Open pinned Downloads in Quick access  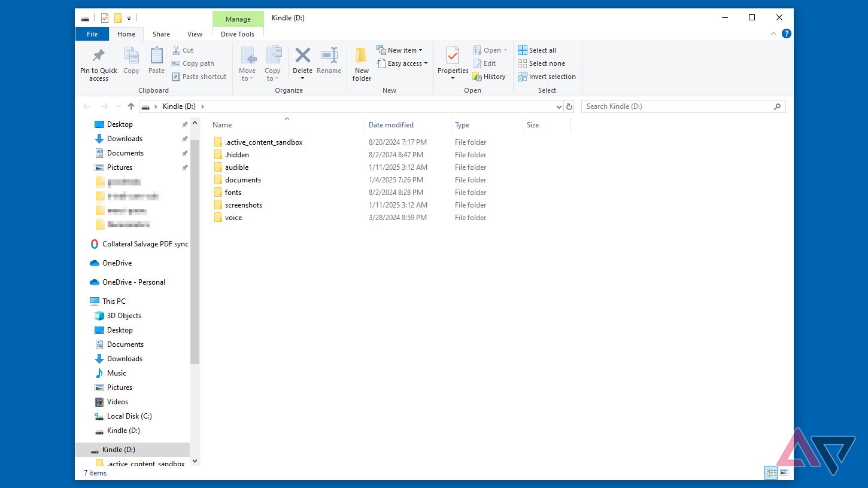tap(125, 139)
